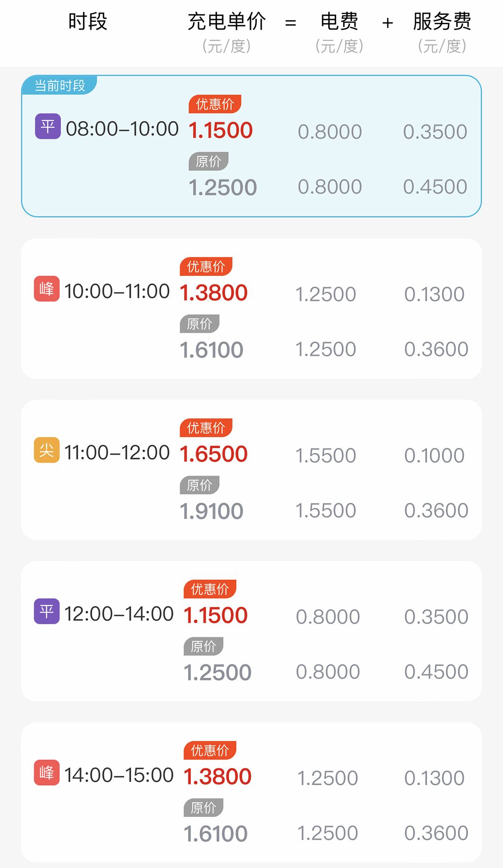This screenshot has height=868, width=503.
Task: Click the purple 平 icon for 12:00–14:00
Action: (47, 611)
